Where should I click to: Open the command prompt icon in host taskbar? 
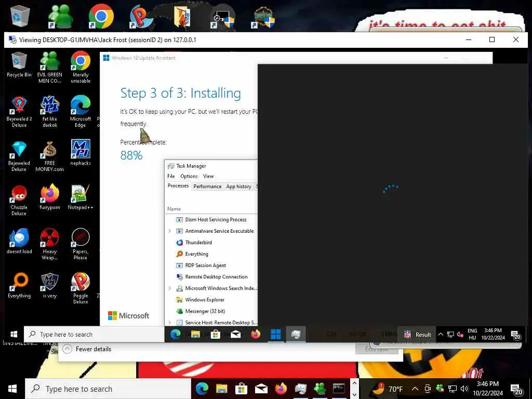click(x=339, y=389)
